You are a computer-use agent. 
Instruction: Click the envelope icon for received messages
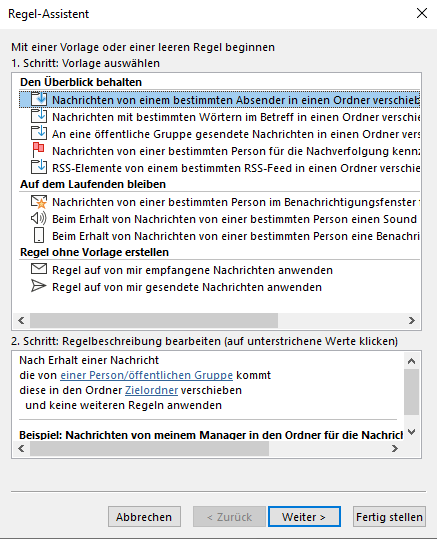(39, 269)
